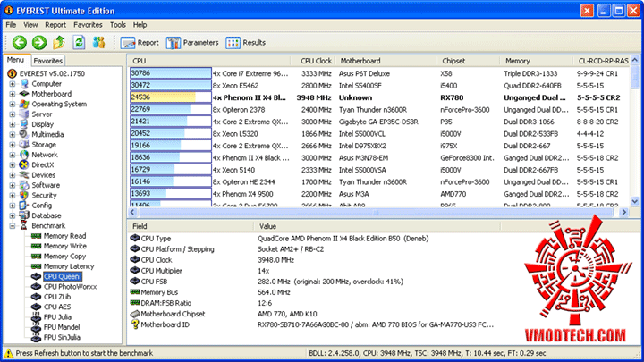Expand the Motherboard tree node
Image resolution: width=644 pixels, height=362 pixels.
point(13,94)
